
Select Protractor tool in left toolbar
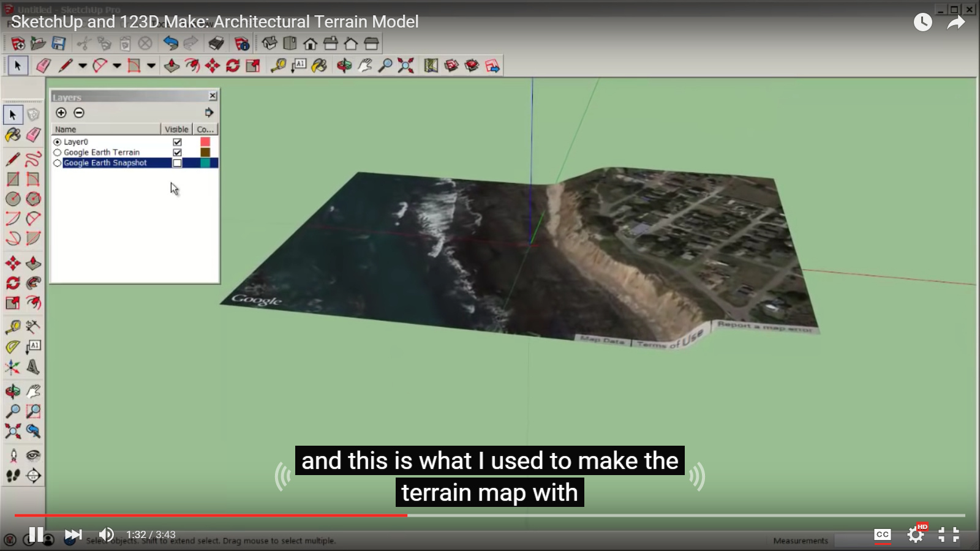(x=13, y=347)
